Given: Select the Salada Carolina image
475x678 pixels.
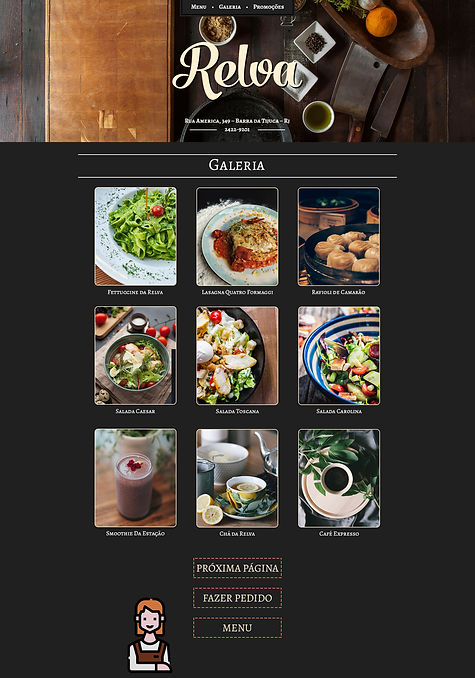Looking at the screenshot, I should (339, 356).
